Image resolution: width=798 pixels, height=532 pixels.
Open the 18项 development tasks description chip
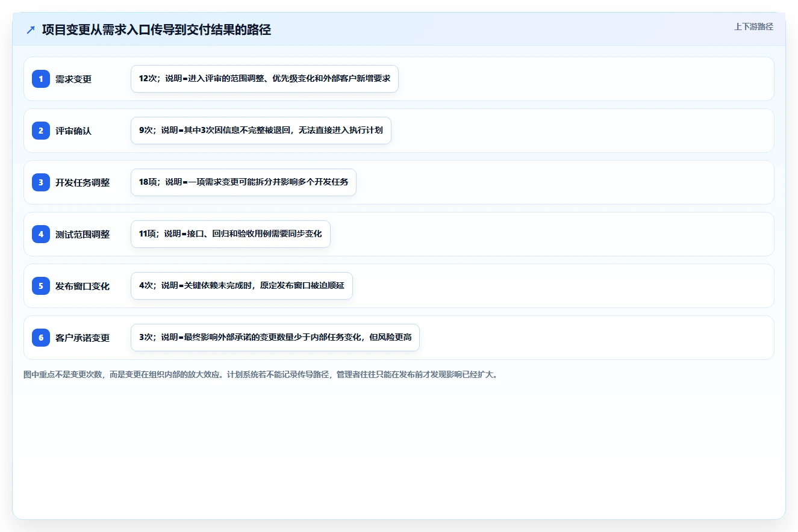243,182
